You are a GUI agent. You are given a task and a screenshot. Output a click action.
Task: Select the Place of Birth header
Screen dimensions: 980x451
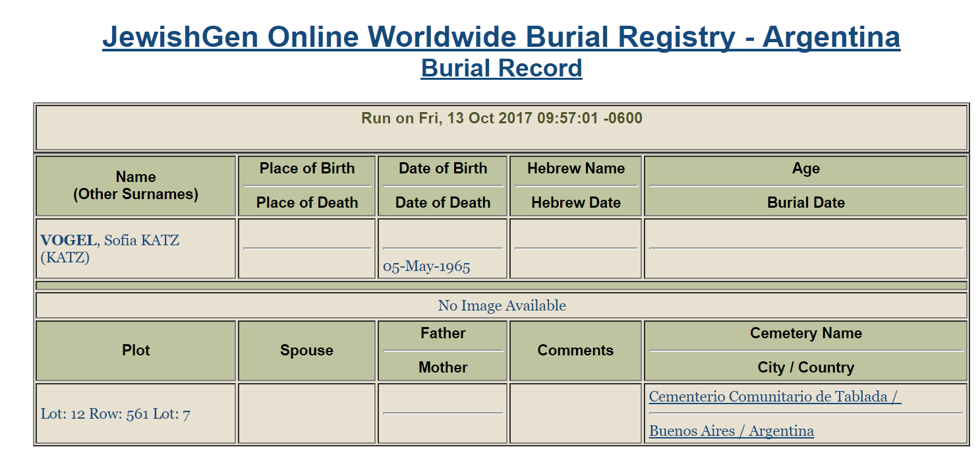tap(306, 169)
